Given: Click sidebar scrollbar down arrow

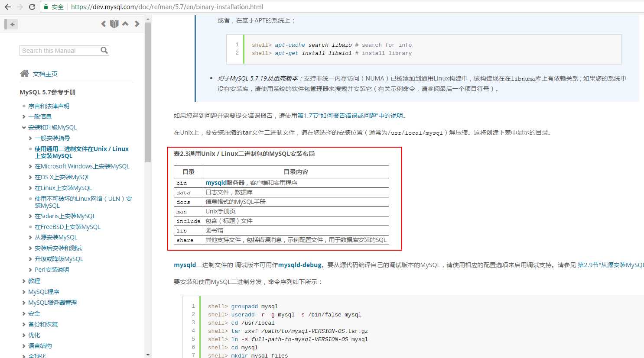Looking at the screenshot, I should pos(148,355).
